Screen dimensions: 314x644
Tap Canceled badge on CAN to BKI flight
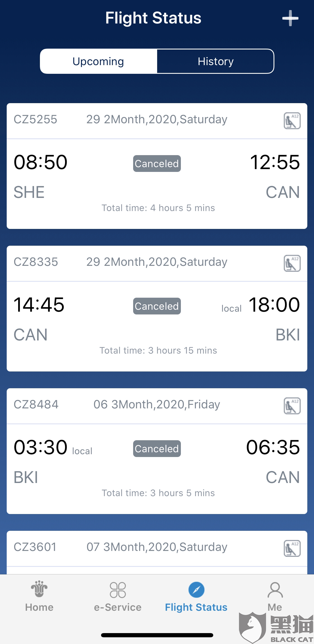[x=157, y=306]
